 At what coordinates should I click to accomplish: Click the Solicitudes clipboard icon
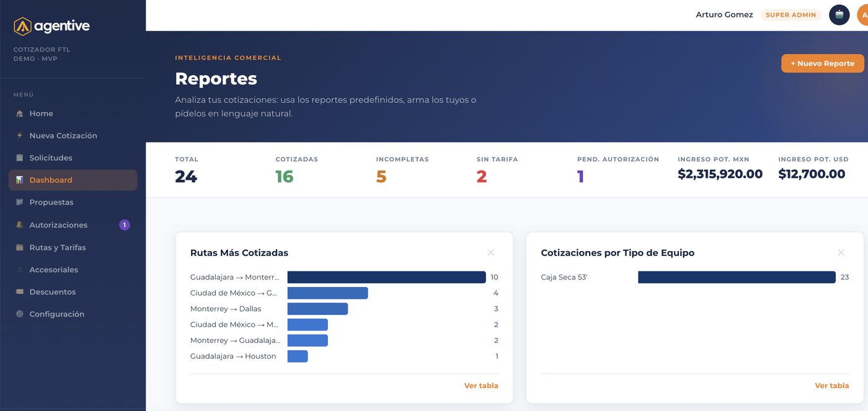[19, 157]
